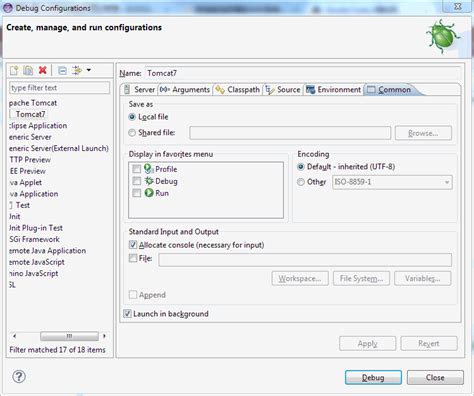
Task: Click the Variables button
Action: coord(423,278)
